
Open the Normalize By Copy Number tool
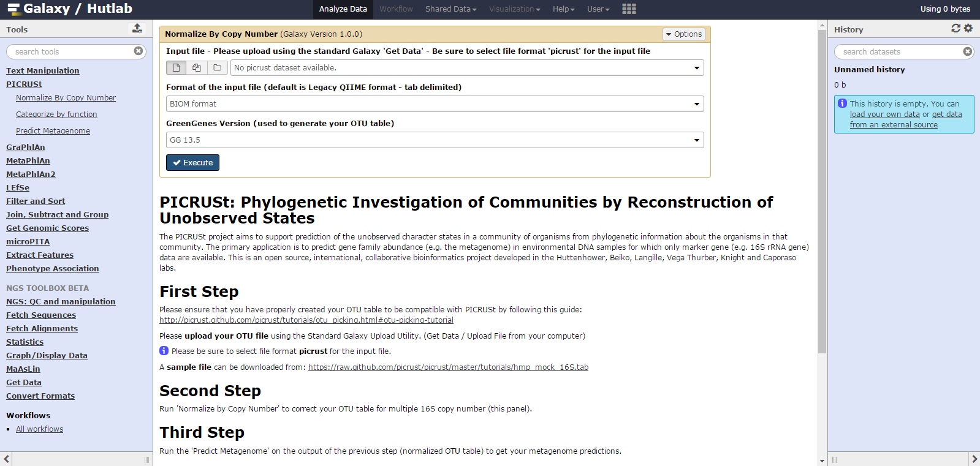click(66, 97)
